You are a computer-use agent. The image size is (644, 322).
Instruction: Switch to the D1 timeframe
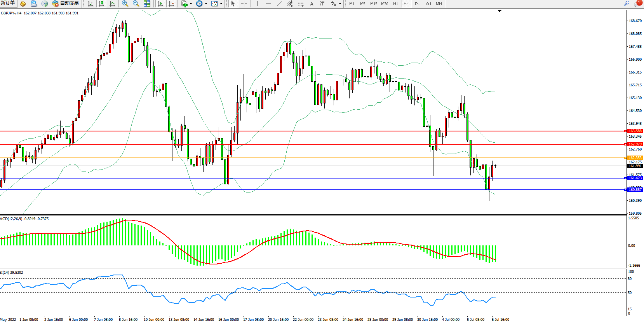417,3
